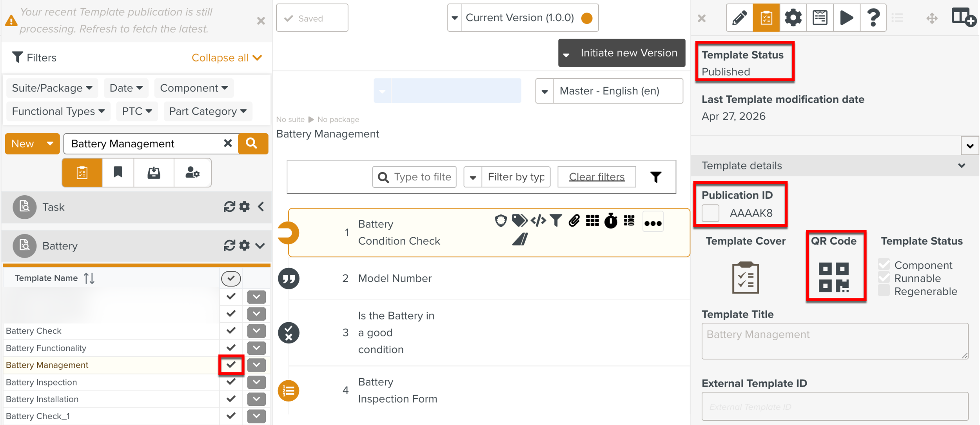Click the External Template ID input field
This screenshot has height=425, width=980.
[835, 407]
